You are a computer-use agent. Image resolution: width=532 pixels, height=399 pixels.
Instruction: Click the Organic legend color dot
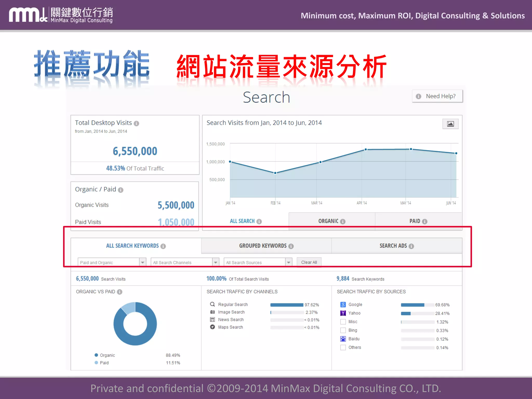click(96, 355)
